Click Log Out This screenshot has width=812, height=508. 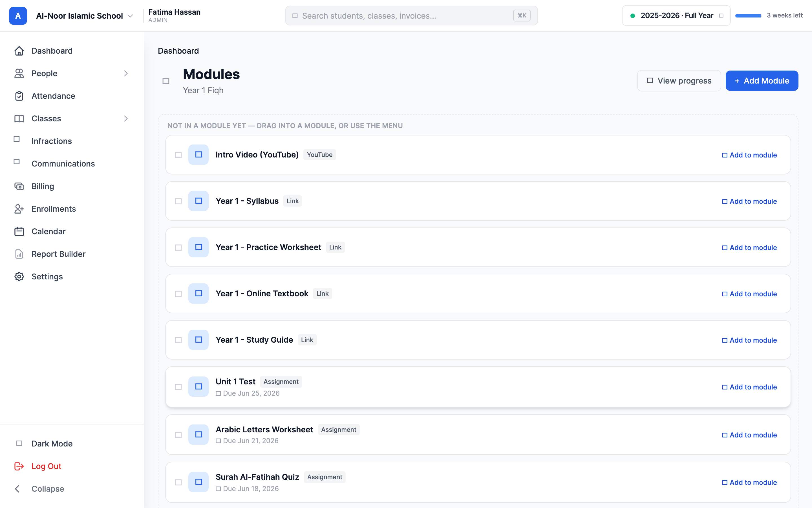(72, 466)
